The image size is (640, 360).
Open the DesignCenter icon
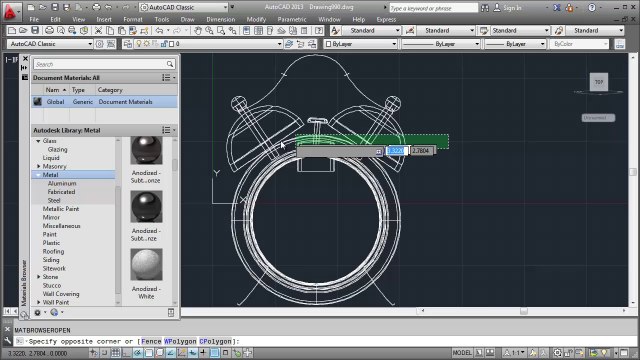click(258, 31)
